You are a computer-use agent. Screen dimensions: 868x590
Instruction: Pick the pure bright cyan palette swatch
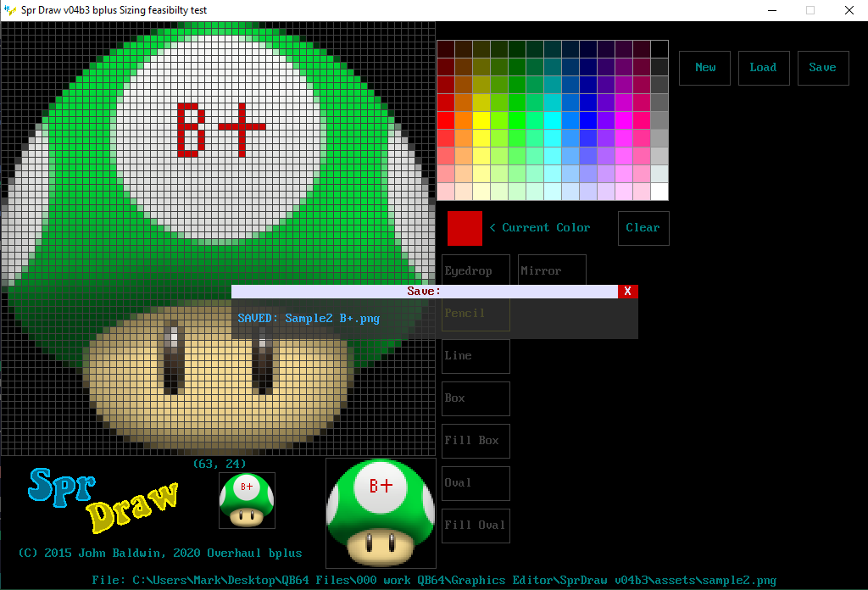click(x=553, y=120)
